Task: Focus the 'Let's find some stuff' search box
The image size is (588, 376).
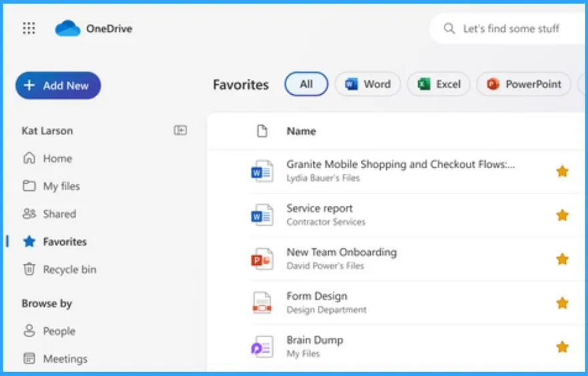Action: (x=508, y=29)
